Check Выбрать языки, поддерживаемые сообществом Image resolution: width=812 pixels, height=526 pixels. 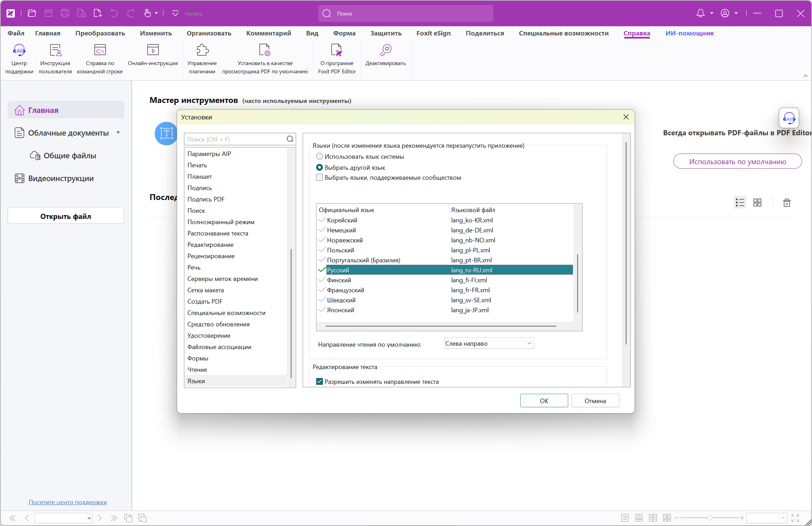[320, 178]
